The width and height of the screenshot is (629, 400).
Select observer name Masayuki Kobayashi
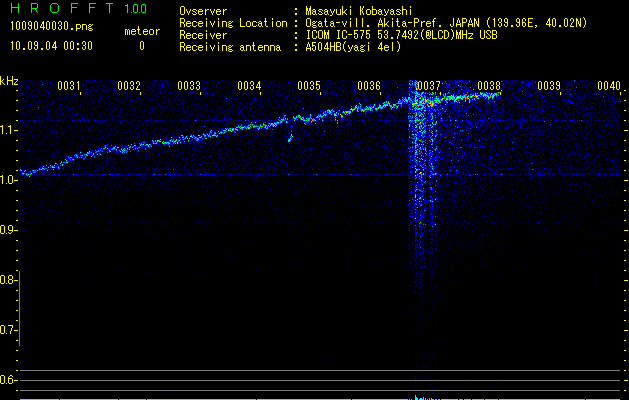click(x=359, y=11)
